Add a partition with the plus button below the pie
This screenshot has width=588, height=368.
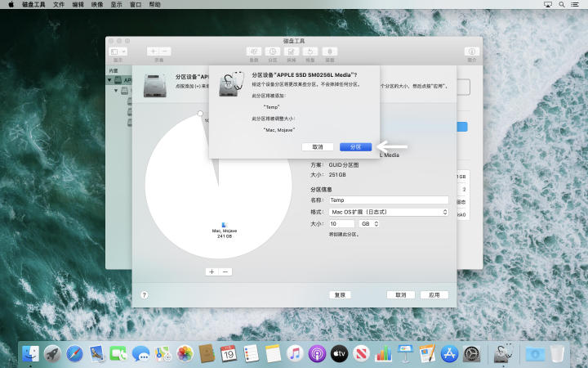pyautogui.click(x=212, y=272)
